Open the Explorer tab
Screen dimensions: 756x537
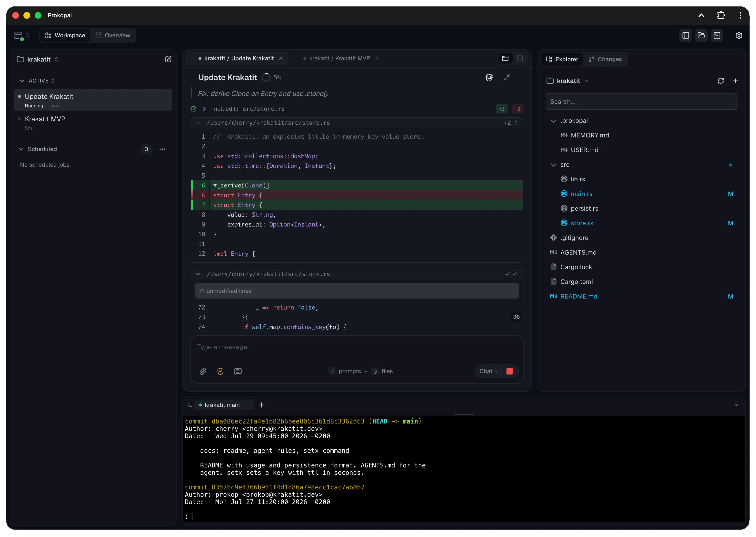click(562, 59)
